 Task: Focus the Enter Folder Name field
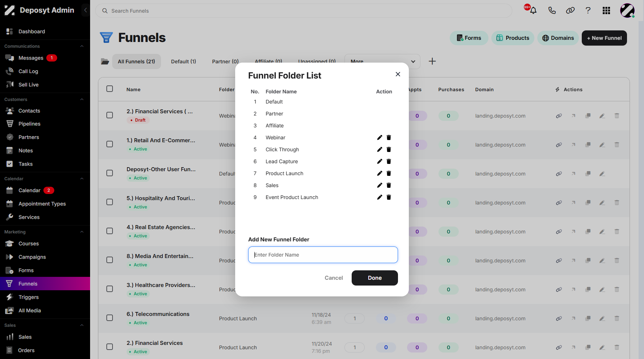(x=323, y=255)
